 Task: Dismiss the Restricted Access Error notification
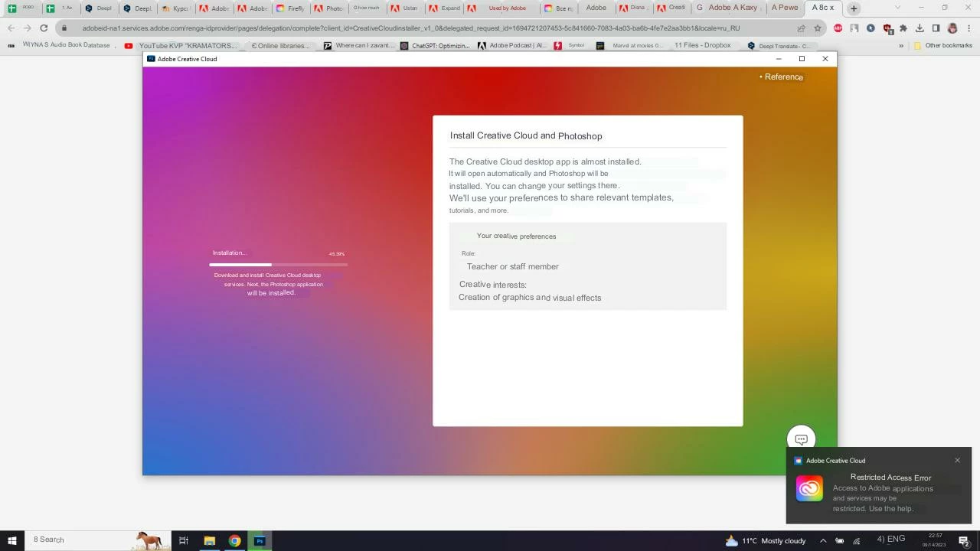point(957,460)
